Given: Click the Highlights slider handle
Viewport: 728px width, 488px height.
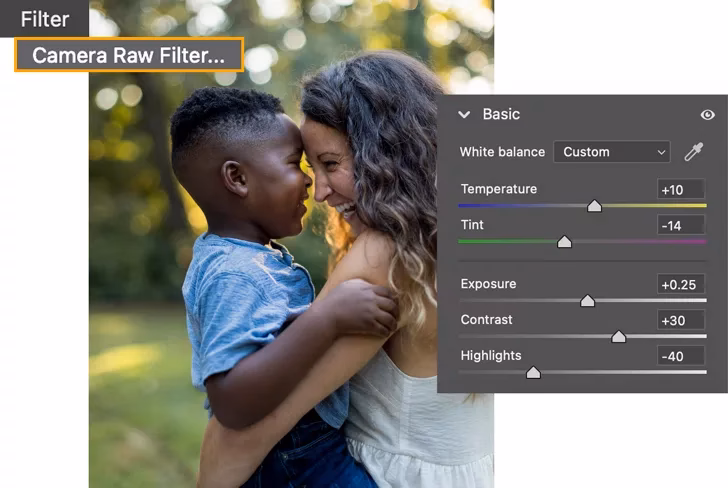Looking at the screenshot, I should point(533,372).
